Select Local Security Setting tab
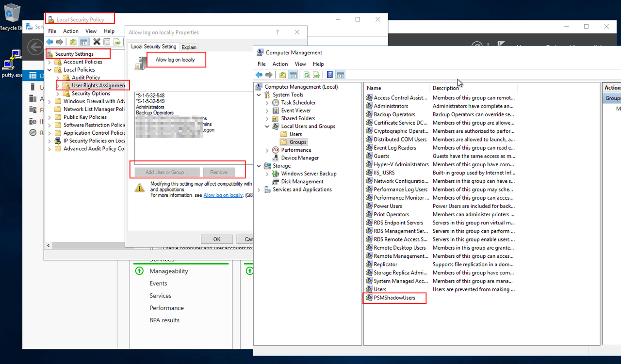This screenshot has width=621, height=364. click(154, 47)
